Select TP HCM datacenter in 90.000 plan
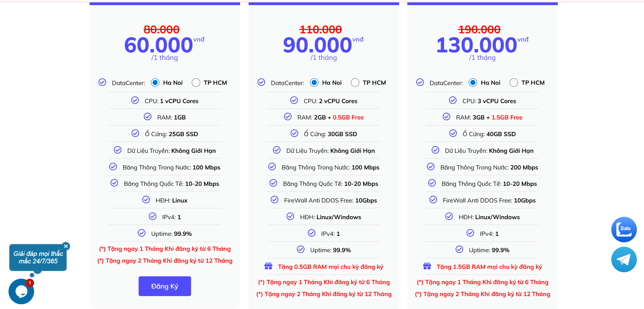 pos(355,83)
